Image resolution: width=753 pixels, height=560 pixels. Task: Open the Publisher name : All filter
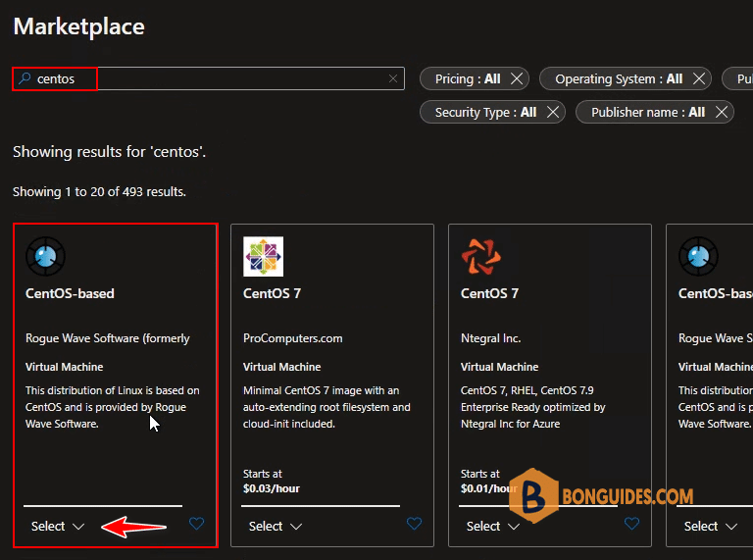coord(648,113)
